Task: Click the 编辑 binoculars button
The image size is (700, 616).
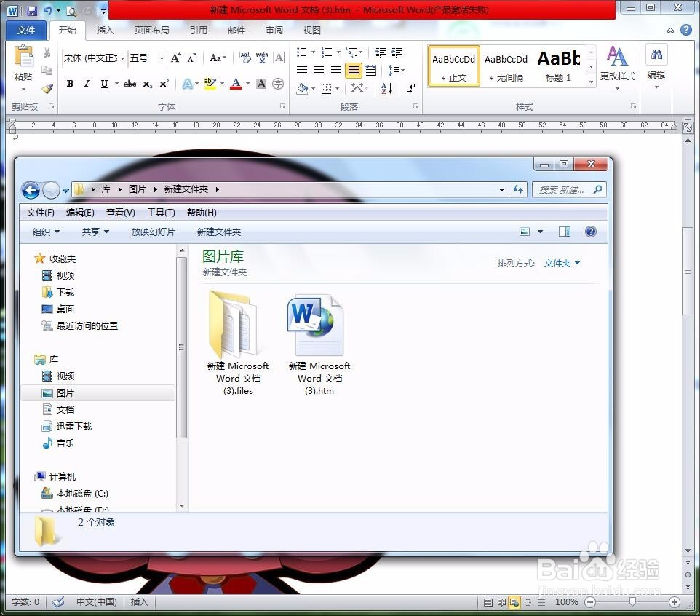Action: point(656,66)
